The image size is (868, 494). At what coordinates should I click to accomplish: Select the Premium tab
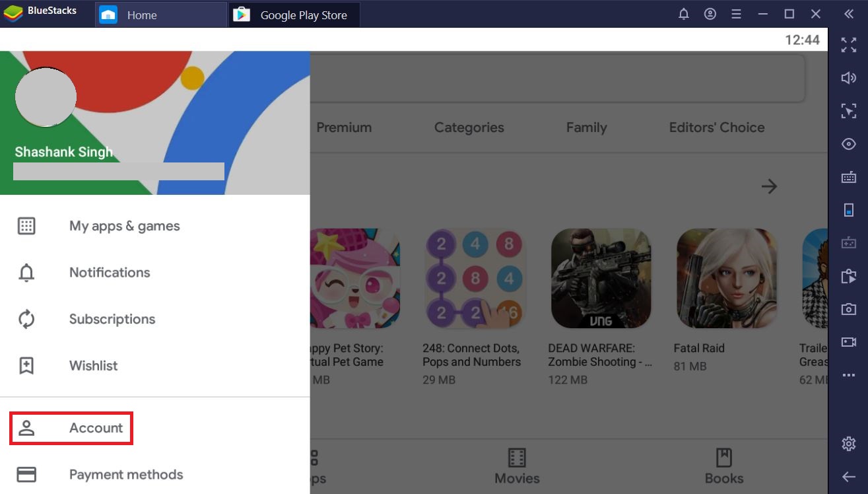tap(344, 127)
